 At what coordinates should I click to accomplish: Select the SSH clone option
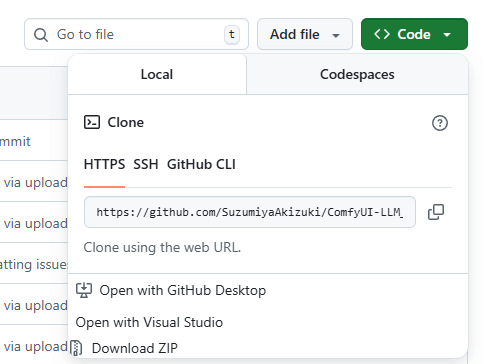point(146,164)
